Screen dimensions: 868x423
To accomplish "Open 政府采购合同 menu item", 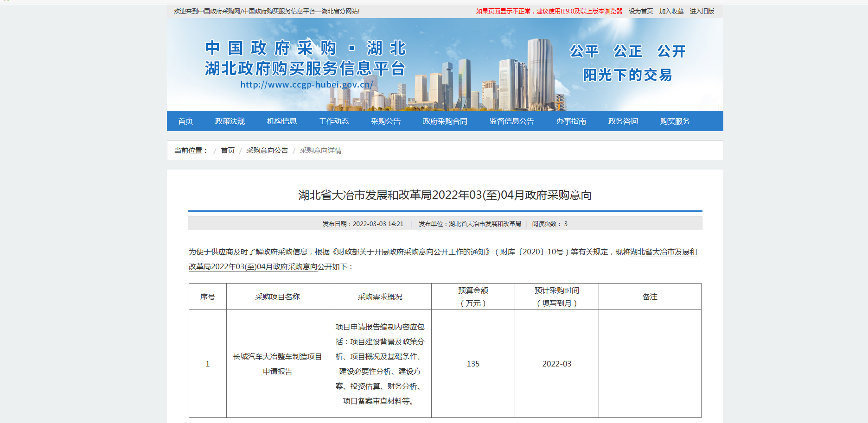I will tap(445, 121).
